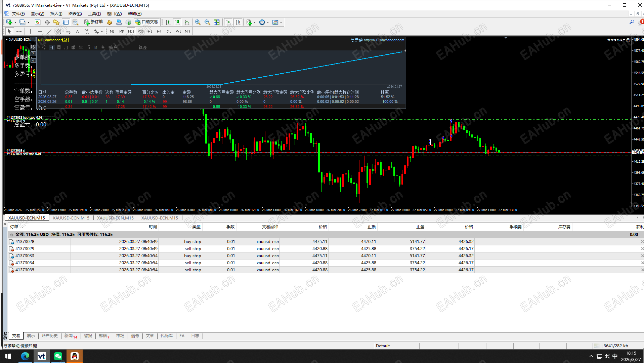Toggle chart shift icon
Screen dimensions: 644x363
[238, 22]
